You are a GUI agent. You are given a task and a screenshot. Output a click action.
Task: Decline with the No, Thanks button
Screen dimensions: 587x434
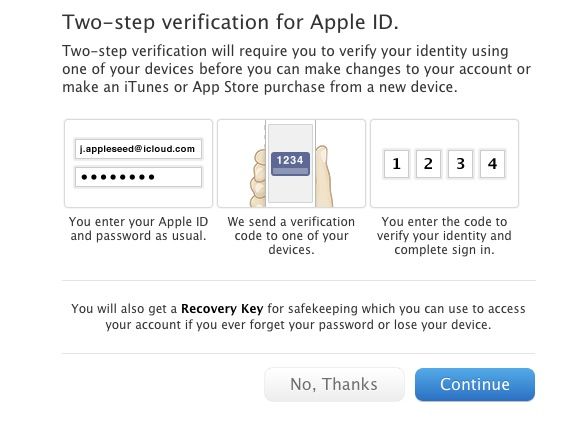(334, 384)
